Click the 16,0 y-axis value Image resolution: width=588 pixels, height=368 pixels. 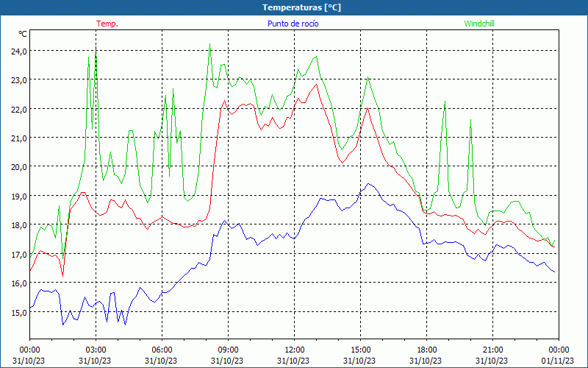19,283
